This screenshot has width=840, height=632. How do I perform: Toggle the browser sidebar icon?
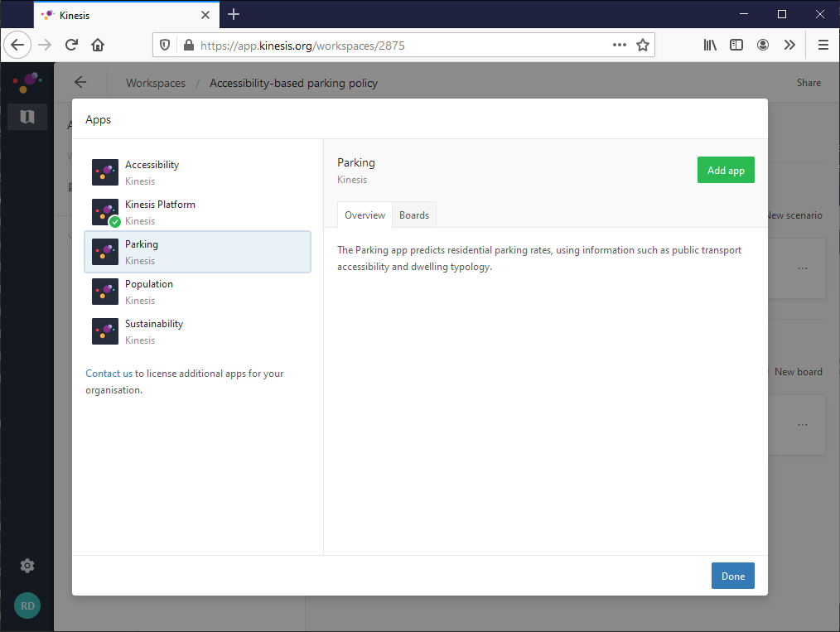[x=736, y=45]
